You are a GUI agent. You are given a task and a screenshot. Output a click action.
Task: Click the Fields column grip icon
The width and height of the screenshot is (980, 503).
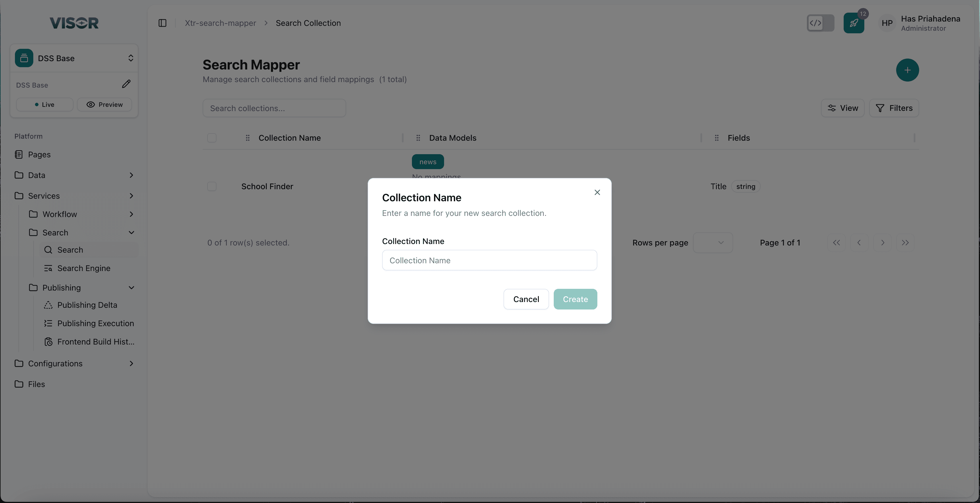[x=717, y=138]
